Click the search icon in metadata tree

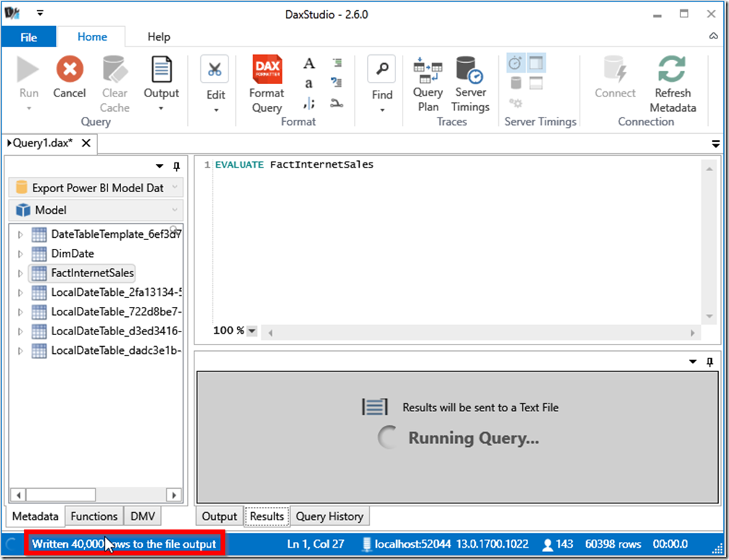click(174, 229)
